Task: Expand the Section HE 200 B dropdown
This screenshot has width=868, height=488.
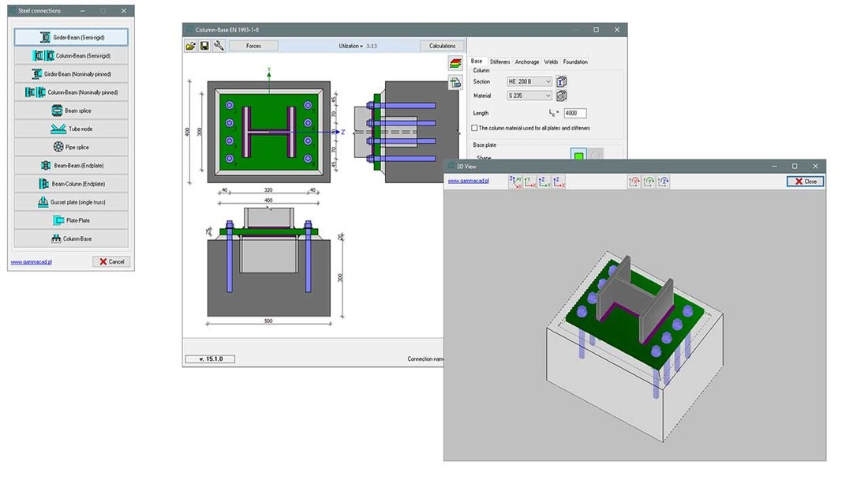Action: click(x=548, y=81)
